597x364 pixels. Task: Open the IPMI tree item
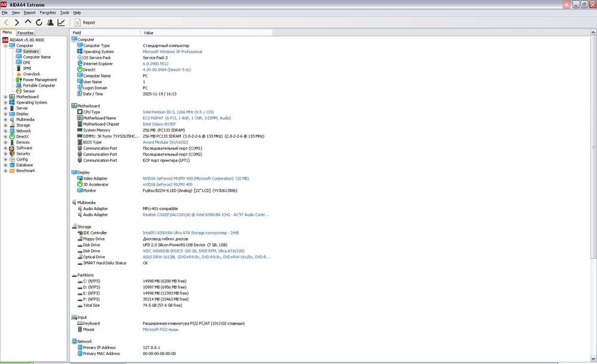(x=27, y=68)
